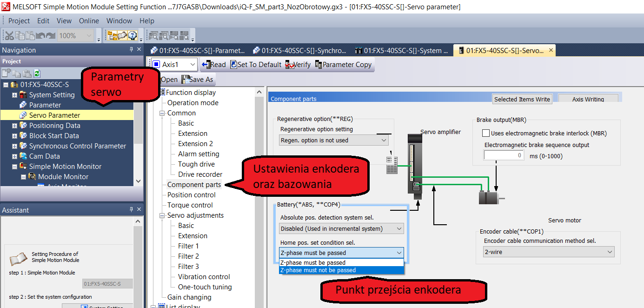Viewport: 644px width, 308px height.
Task: Click the fourth monitor magnifier toolbar icon
Action: (x=184, y=36)
